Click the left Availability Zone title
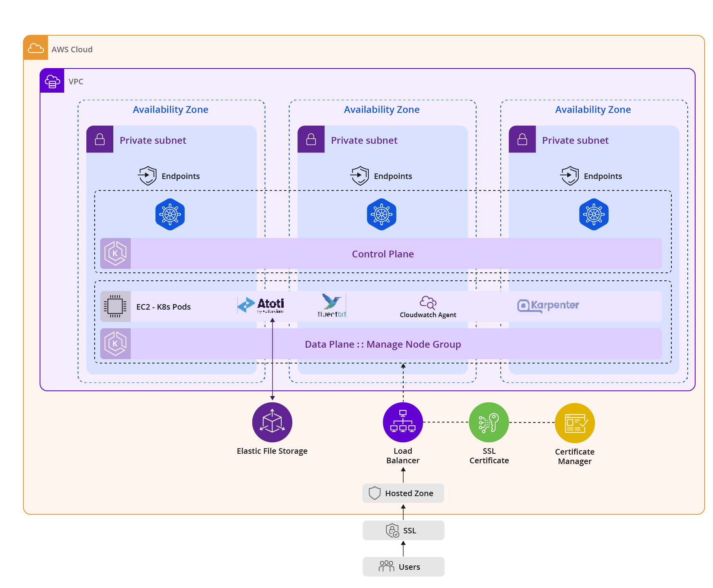 [x=170, y=110]
